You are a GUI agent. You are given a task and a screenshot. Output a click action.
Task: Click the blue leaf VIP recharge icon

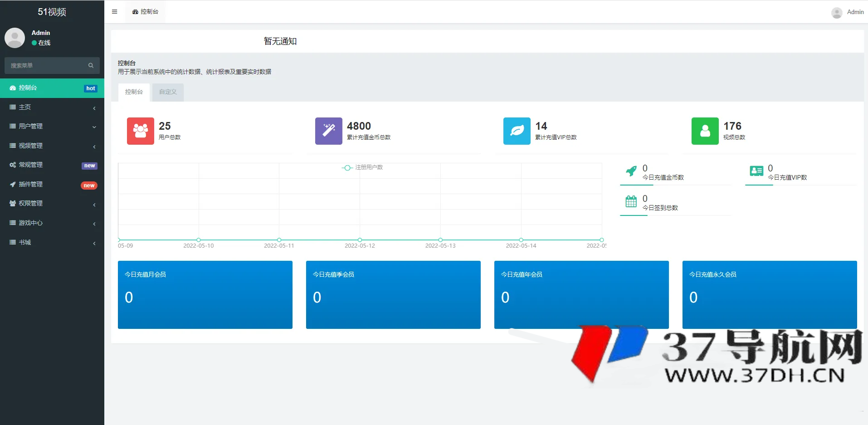coord(517,131)
